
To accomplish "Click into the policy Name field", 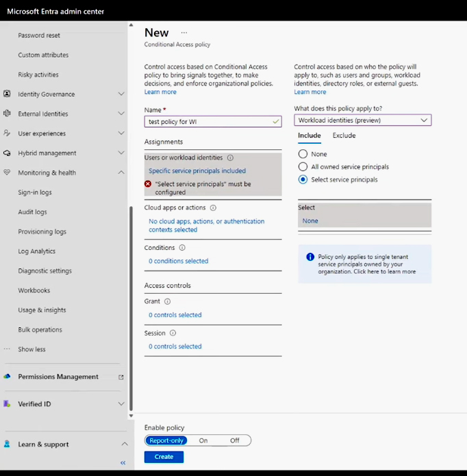I will pyautogui.click(x=213, y=121).
